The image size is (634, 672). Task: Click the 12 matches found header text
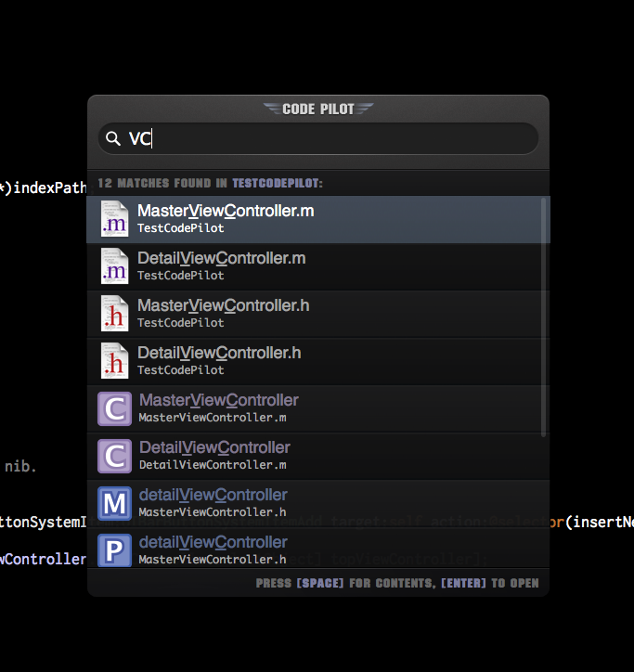(x=210, y=184)
